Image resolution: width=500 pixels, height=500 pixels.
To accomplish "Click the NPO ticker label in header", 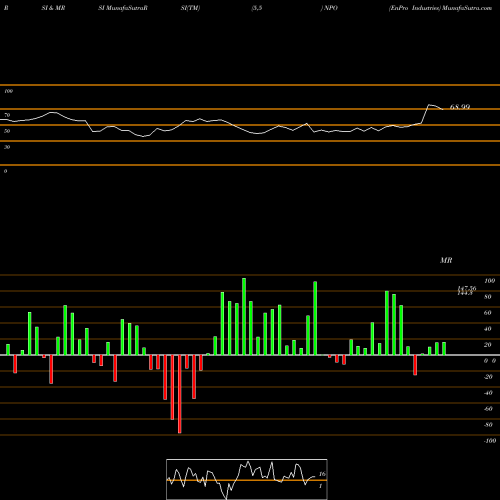I will pos(330,8).
